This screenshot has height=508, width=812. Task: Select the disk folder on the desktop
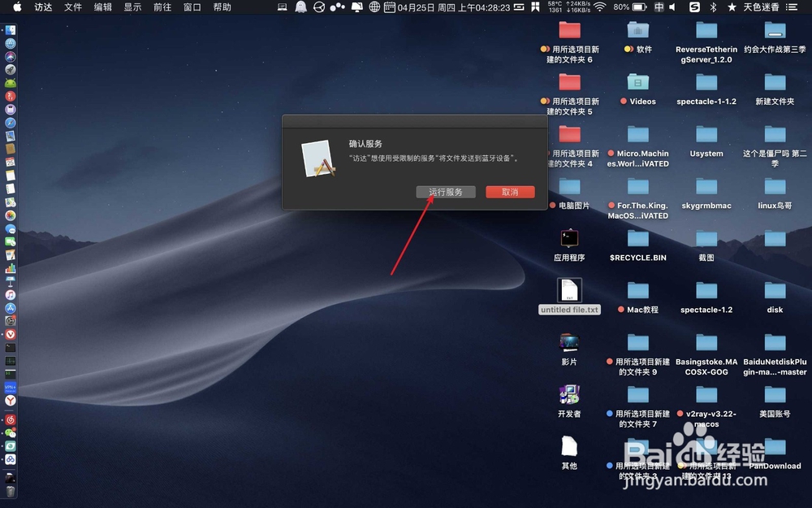point(775,297)
